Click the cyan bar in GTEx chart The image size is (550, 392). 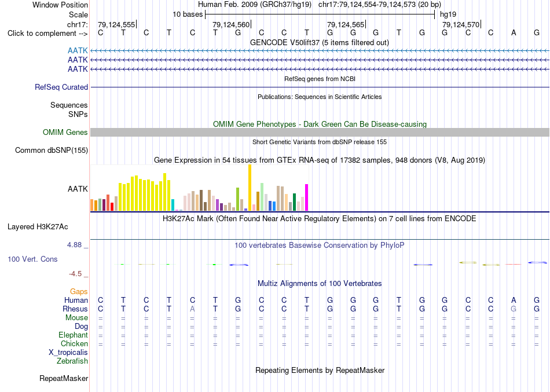[173, 205]
